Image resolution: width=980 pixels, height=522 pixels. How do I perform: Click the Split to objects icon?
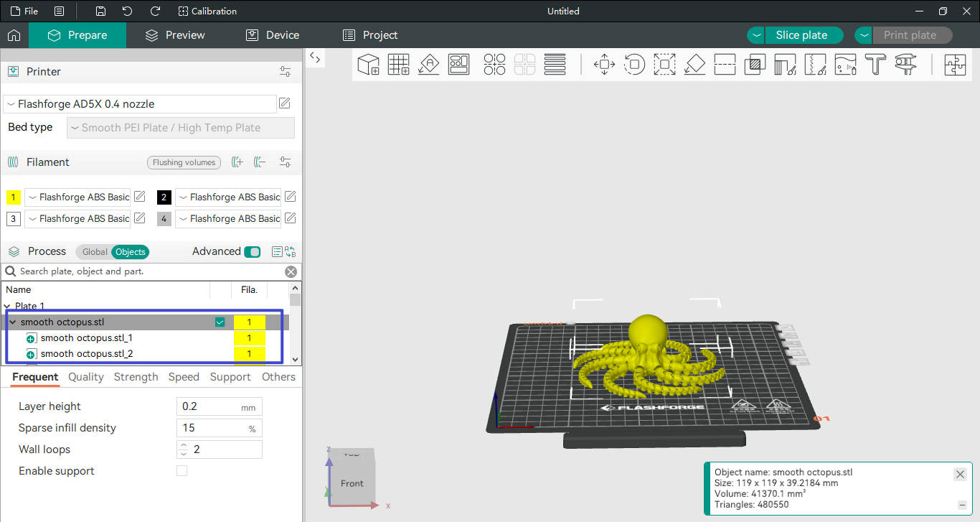pyautogui.click(x=494, y=65)
